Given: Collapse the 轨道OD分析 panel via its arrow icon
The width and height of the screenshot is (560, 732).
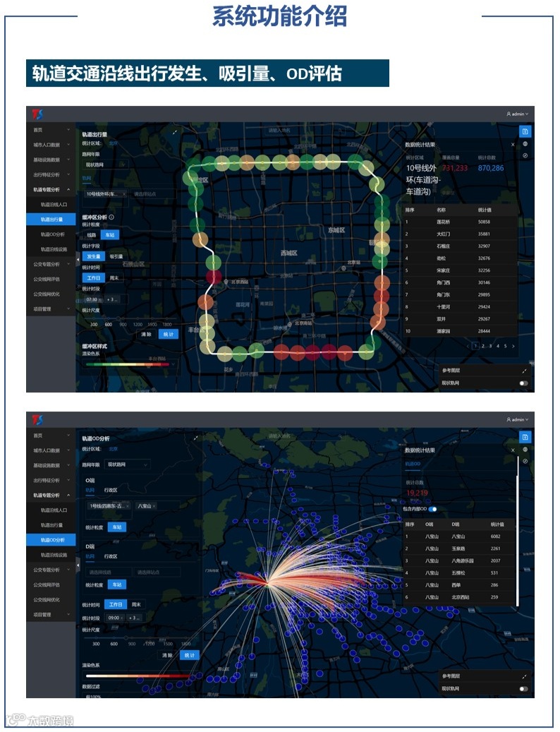Looking at the screenshot, I should pyautogui.click(x=196, y=438).
